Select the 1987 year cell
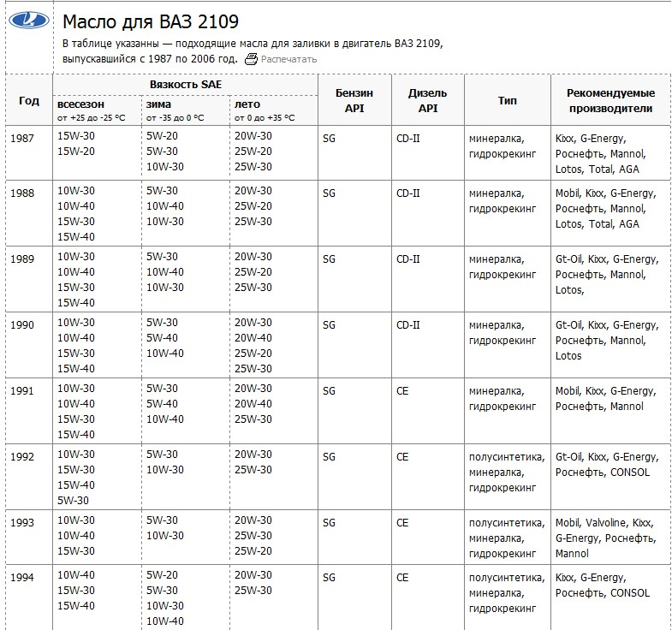The width and height of the screenshot is (672, 630). pyautogui.click(x=22, y=139)
